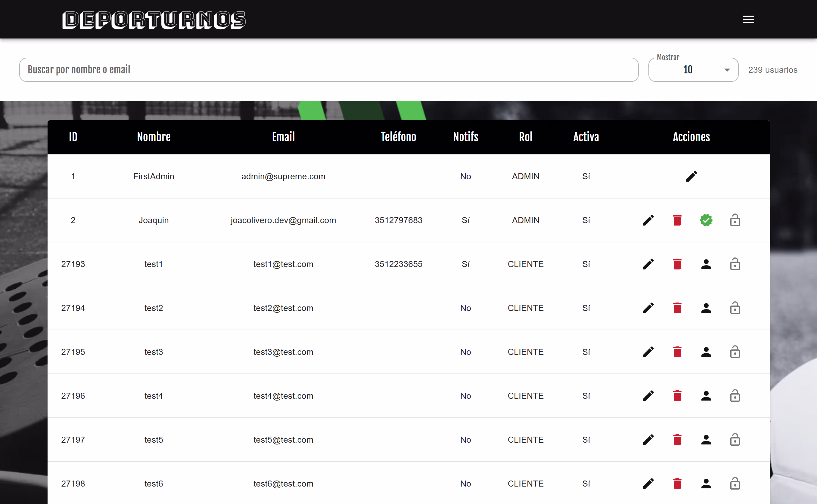Viewport: 817px width, 504px height.
Task: Open the hamburger navigation menu
Action: click(748, 19)
